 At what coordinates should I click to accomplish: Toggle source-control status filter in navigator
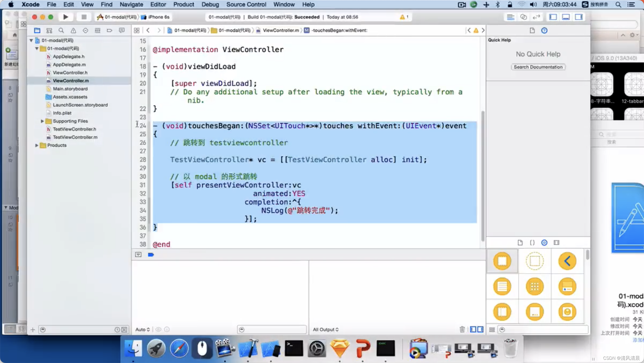pos(124,329)
